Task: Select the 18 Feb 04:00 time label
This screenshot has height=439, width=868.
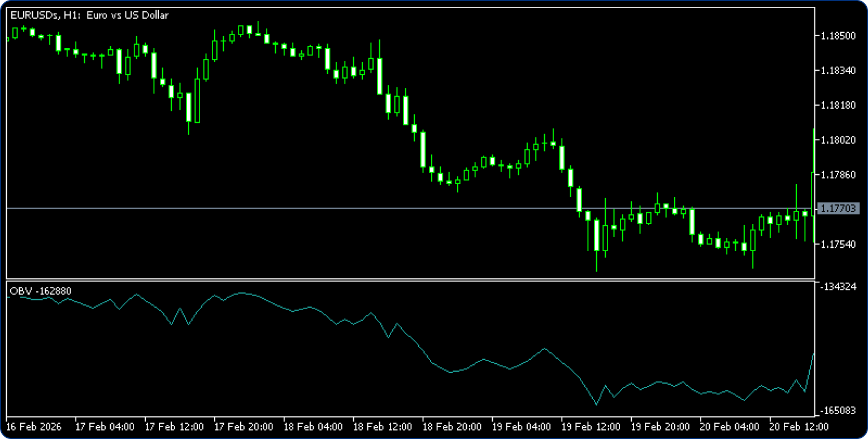Action: [313, 426]
